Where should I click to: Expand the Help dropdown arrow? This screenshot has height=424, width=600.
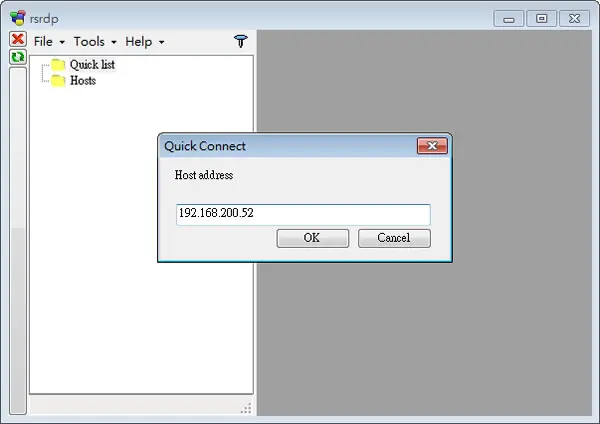pyautogui.click(x=161, y=42)
